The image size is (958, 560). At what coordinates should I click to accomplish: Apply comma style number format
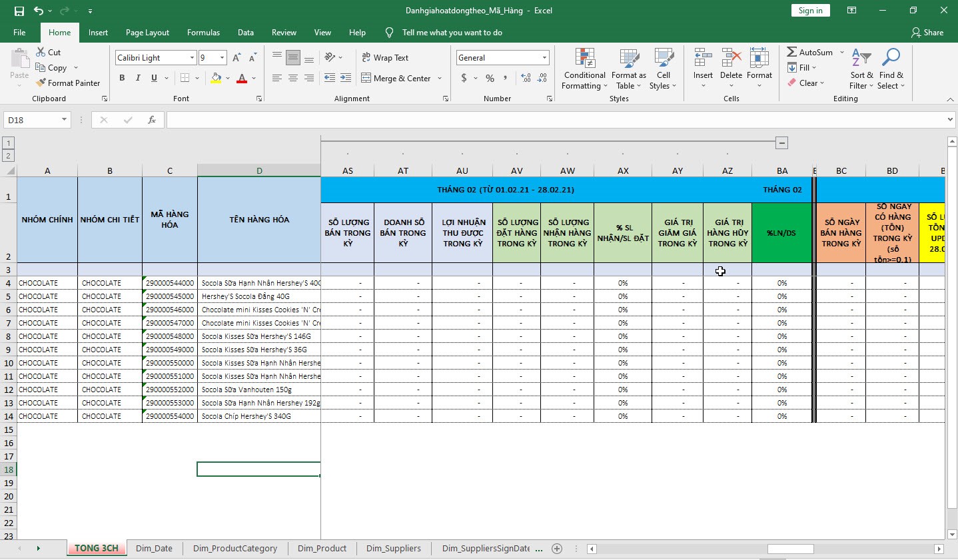(506, 79)
